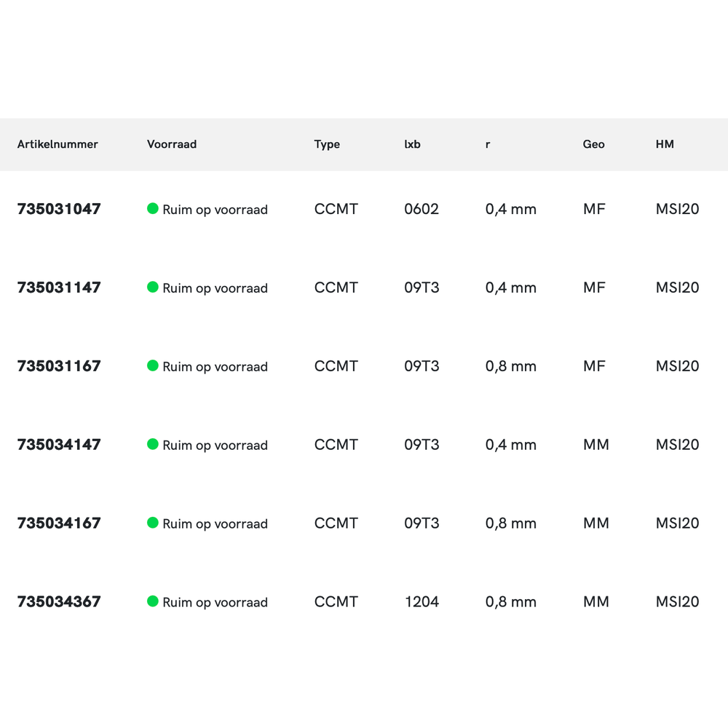This screenshot has width=728, height=728.
Task: Click green stock dot for 735034367
Action: click(x=153, y=601)
